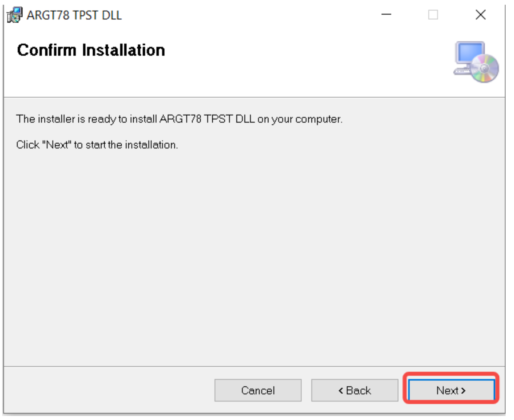514x420 pixels.
Task: Click the left chevron on the Back button
Action: point(341,391)
